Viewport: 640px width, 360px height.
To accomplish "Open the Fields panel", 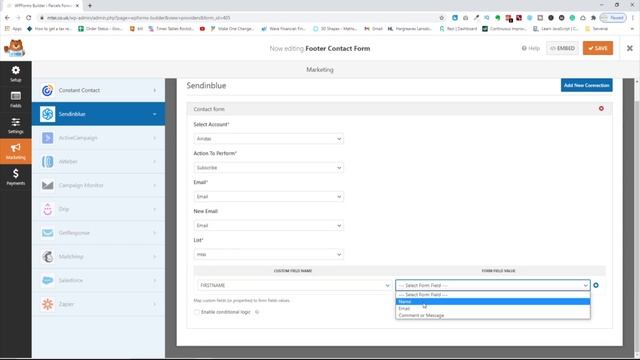I will point(16,100).
